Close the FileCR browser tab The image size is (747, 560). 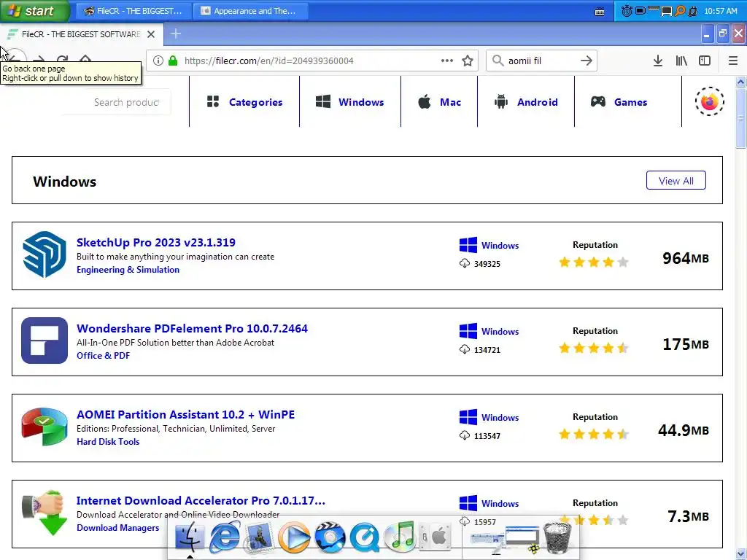[151, 34]
